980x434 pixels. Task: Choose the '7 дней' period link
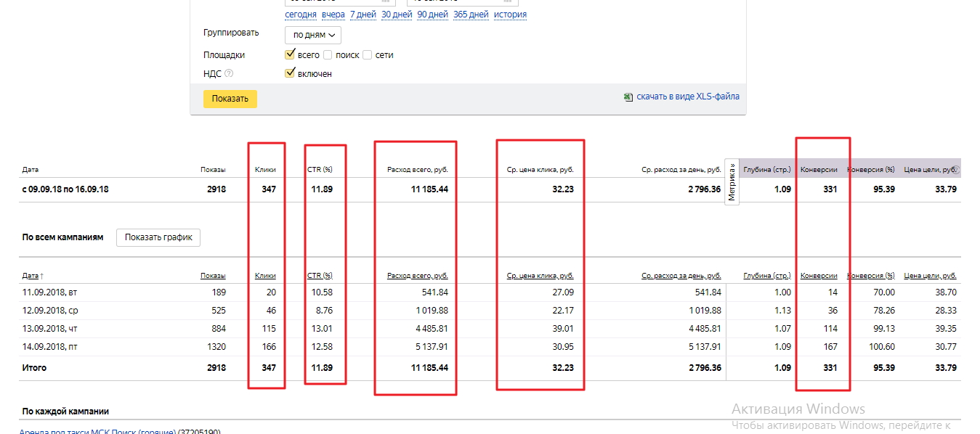363,15
